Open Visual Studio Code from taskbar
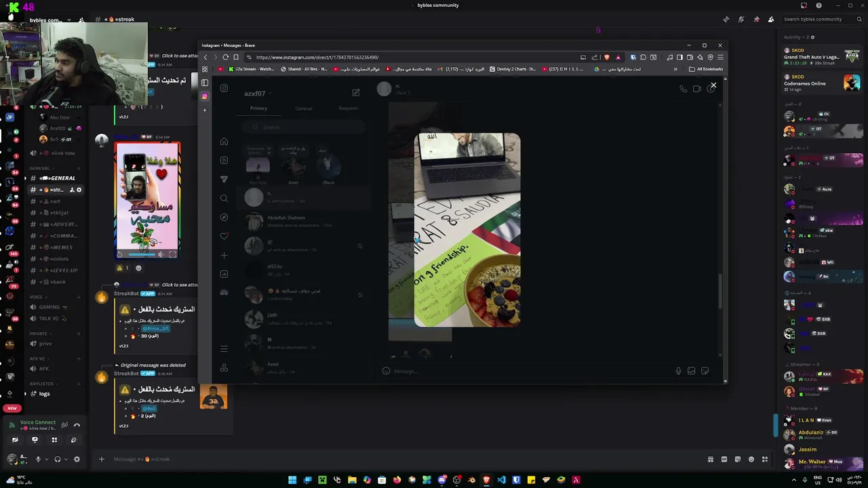868x488 pixels. pyautogui.click(x=501, y=480)
